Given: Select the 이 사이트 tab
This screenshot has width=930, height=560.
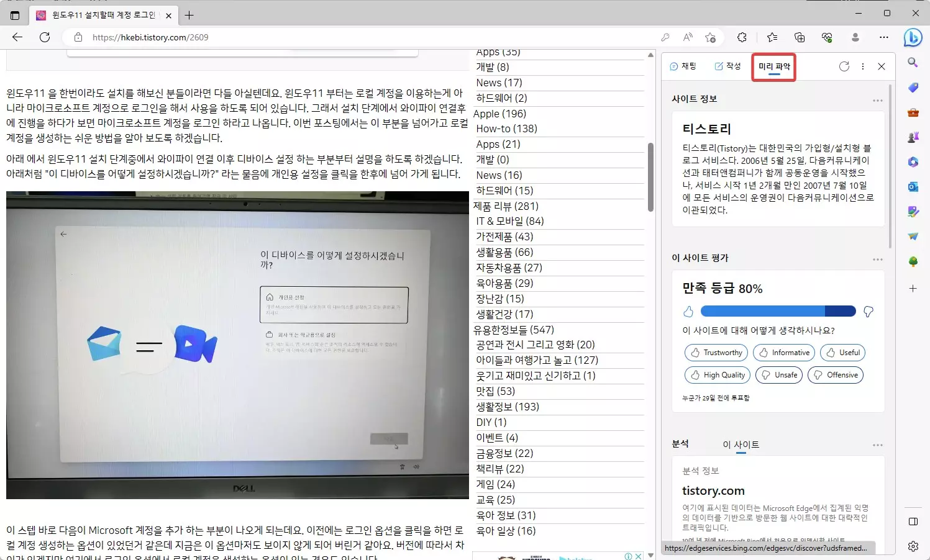Looking at the screenshot, I should point(741,445).
